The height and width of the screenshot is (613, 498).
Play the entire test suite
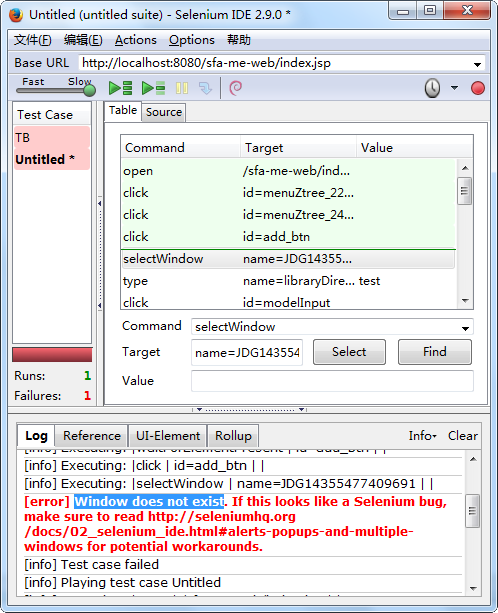click(x=120, y=88)
